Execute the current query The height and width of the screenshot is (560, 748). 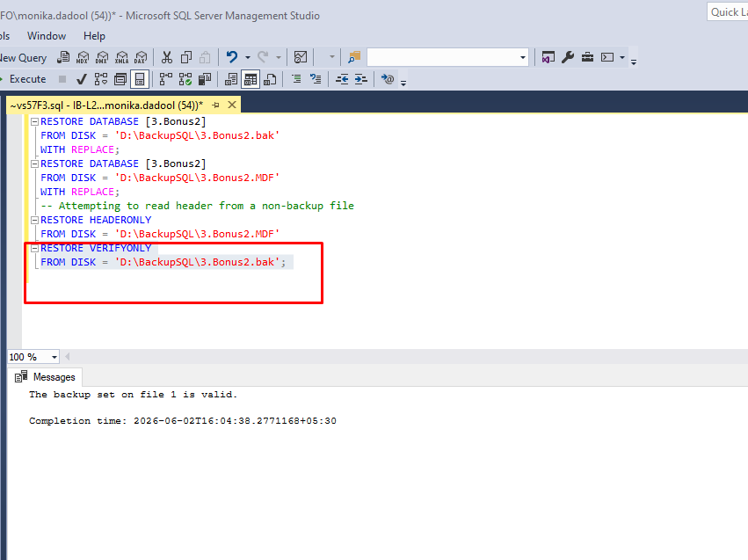(24, 79)
